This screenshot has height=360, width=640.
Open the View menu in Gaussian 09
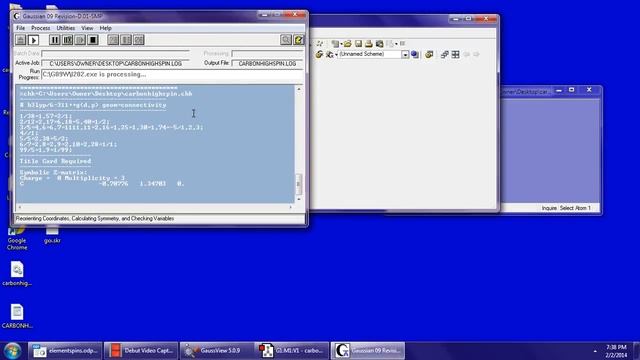pyautogui.click(x=87, y=28)
